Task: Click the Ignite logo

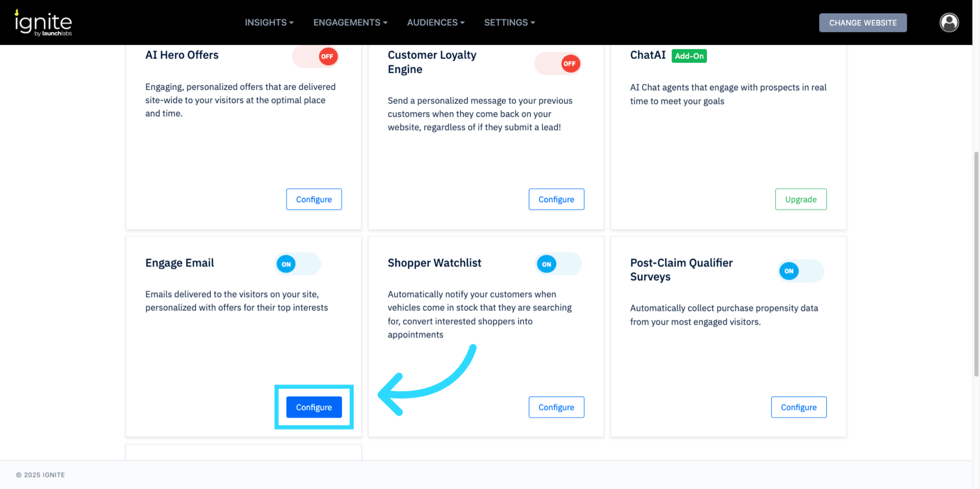Action: 43,23
